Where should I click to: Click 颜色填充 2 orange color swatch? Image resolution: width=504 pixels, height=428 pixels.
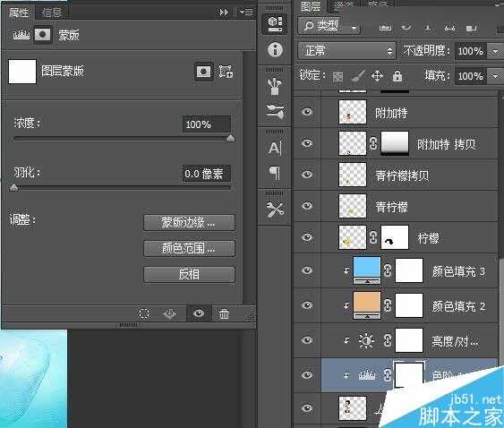coord(367,303)
